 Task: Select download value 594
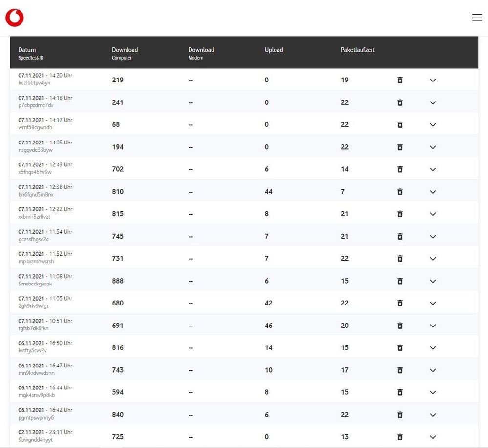pyautogui.click(x=118, y=392)
